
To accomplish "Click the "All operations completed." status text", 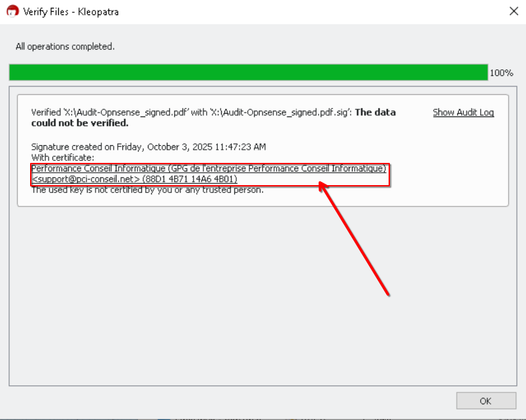I will [x=65, y=46].
